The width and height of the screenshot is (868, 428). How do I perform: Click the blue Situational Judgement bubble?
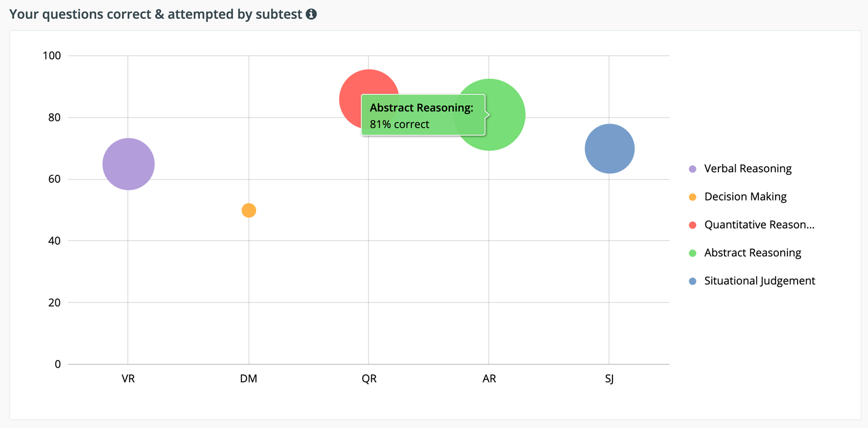click(x=609, y=149)
